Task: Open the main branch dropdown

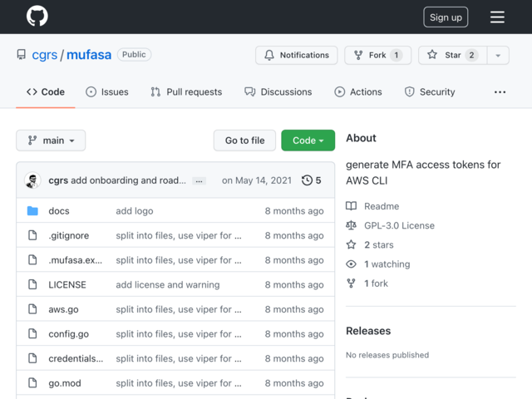Action: pos(51,140)
